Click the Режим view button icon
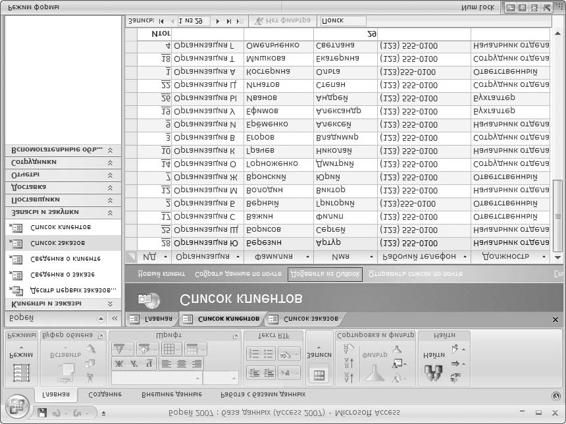The width and height of the screenshot is (566, 424). [21, 373]
